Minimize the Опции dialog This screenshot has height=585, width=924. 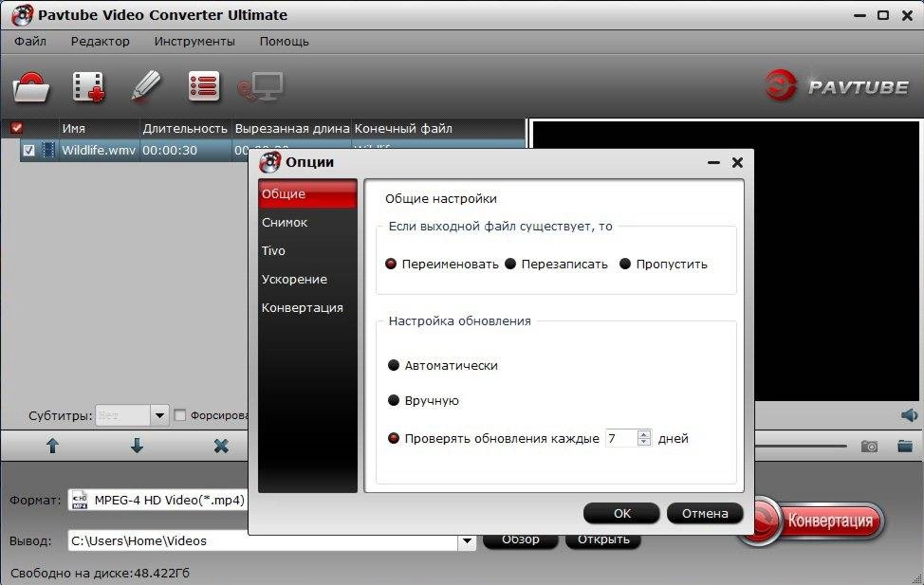713,162
